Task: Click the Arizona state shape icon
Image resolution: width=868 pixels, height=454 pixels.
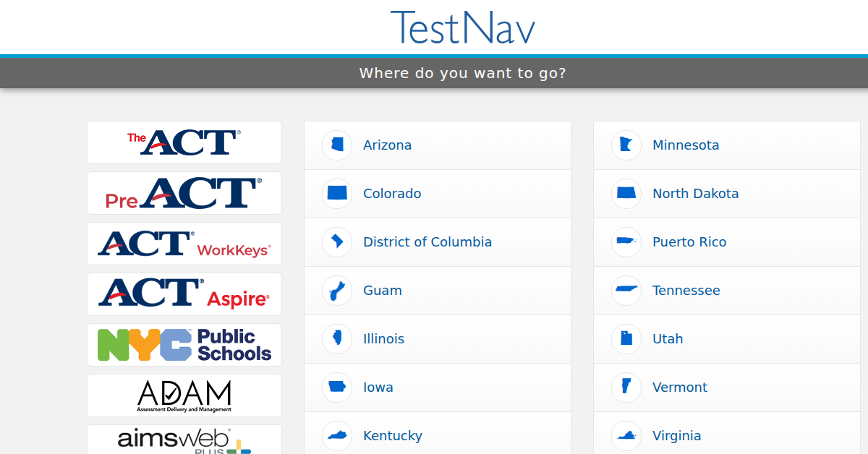Action: (x=337, y=145)
